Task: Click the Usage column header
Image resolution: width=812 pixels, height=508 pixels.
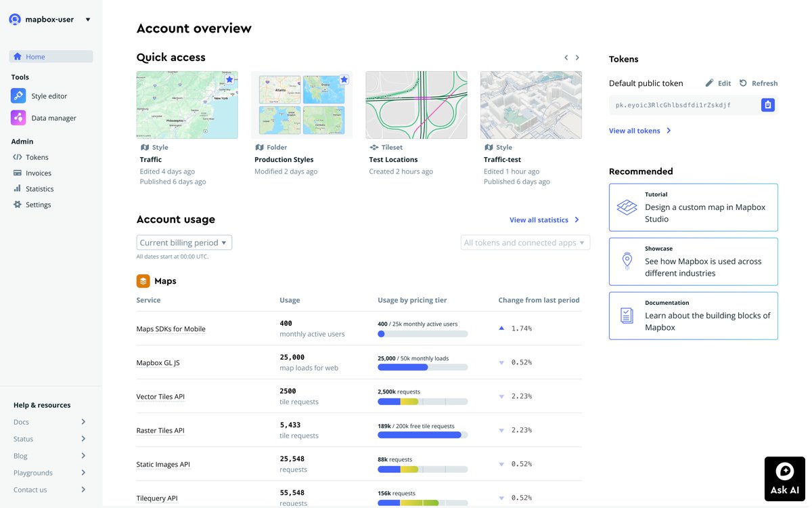Action: pyautogui.click(x=290, y=300)
